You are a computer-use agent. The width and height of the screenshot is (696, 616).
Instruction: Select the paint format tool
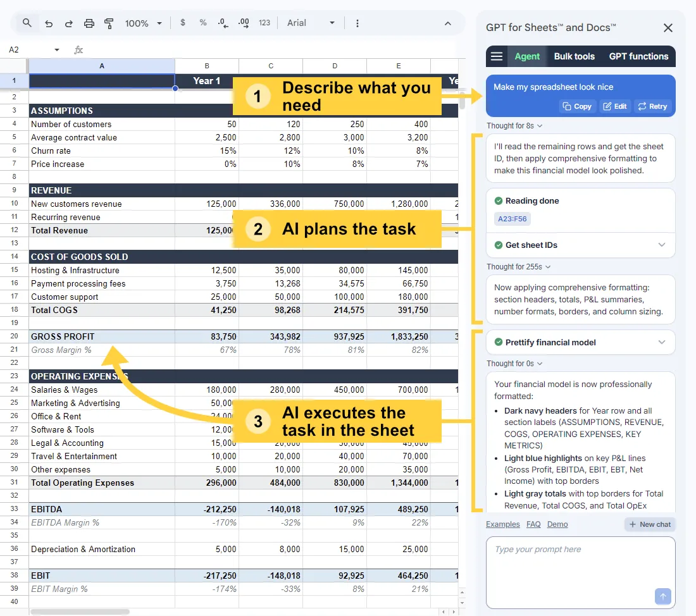click(x=108, y=23)
